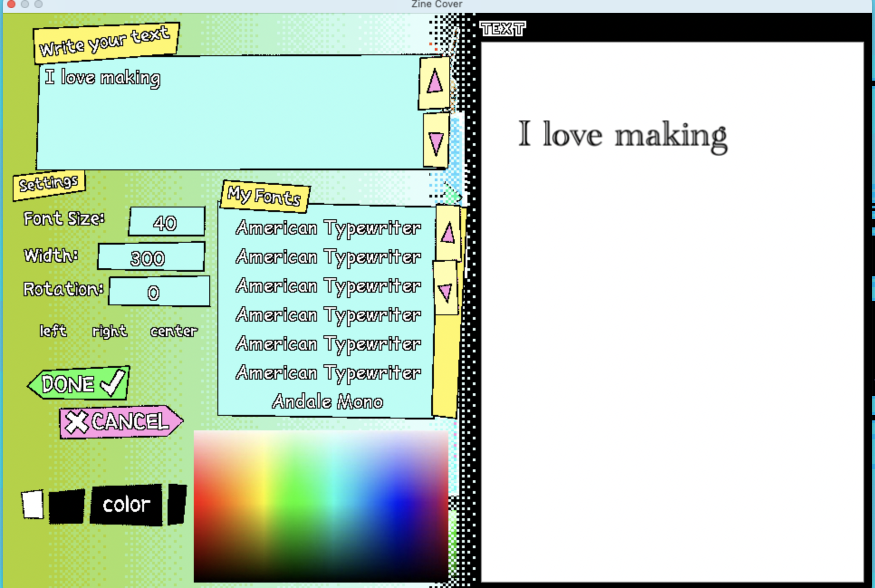
Task: Click the Rotation input field
Action: pos(159,292)
